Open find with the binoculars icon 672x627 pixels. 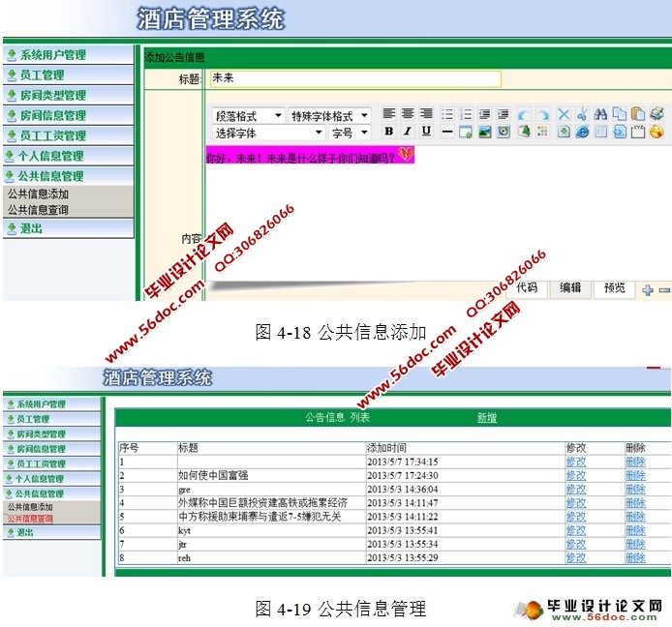point(600,114)
